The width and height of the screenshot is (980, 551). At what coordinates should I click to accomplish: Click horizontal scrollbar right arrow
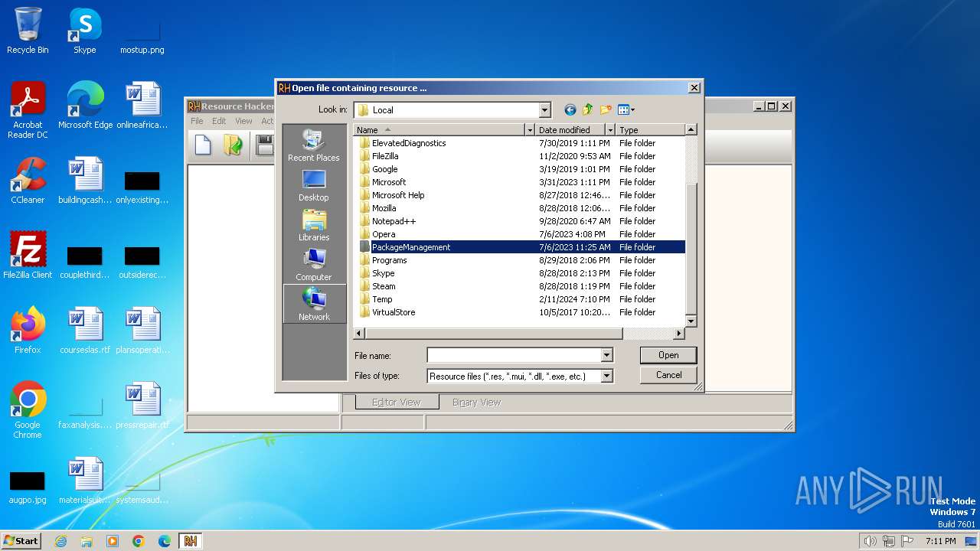click(679, 334)
